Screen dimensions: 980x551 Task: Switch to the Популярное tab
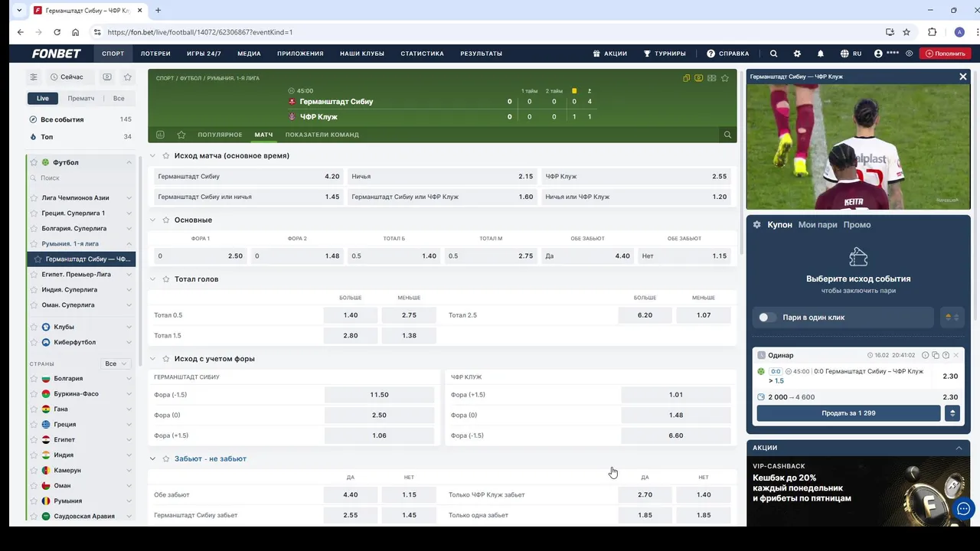coord(220,135)
